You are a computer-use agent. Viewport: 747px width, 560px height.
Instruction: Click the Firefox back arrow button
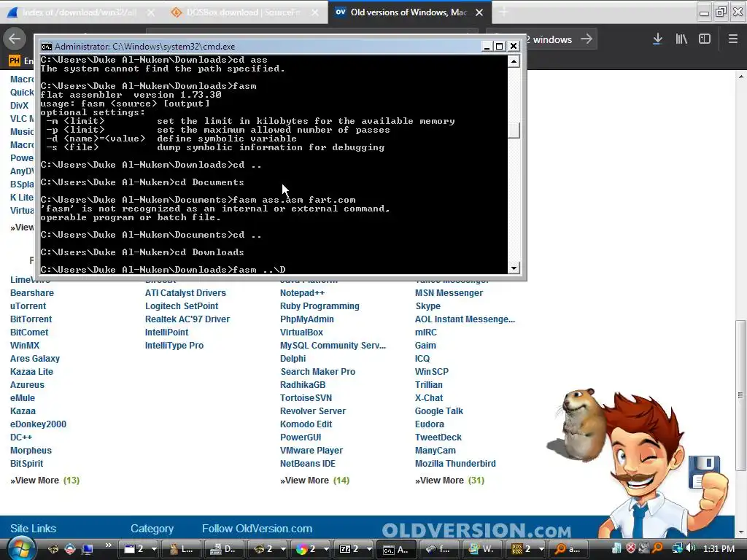[x=15, y=39]
